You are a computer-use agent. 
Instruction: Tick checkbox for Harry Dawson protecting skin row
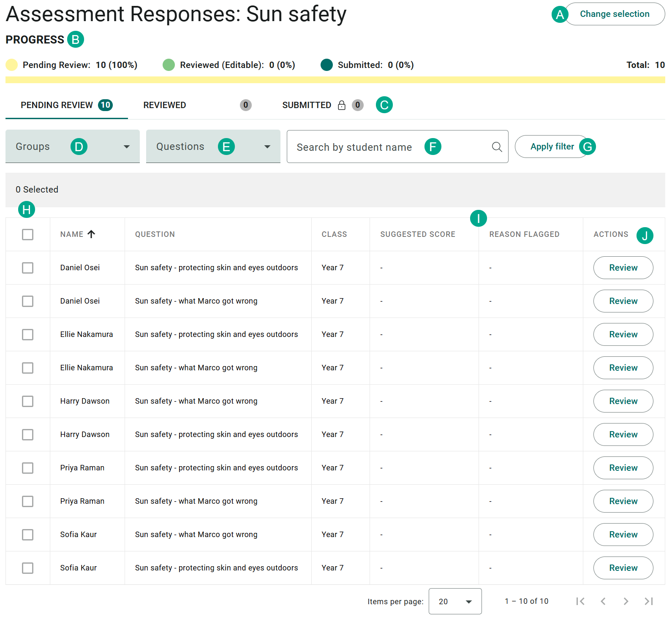click(28, 434)
